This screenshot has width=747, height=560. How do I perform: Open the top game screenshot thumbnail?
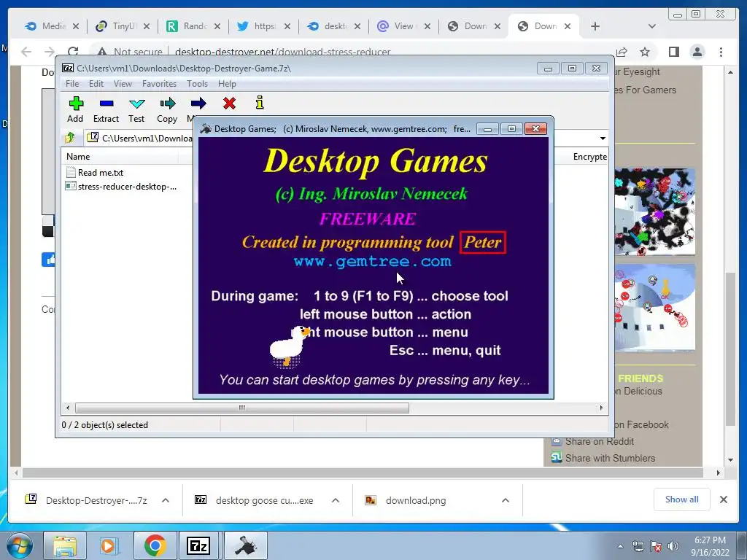[654, 211]
